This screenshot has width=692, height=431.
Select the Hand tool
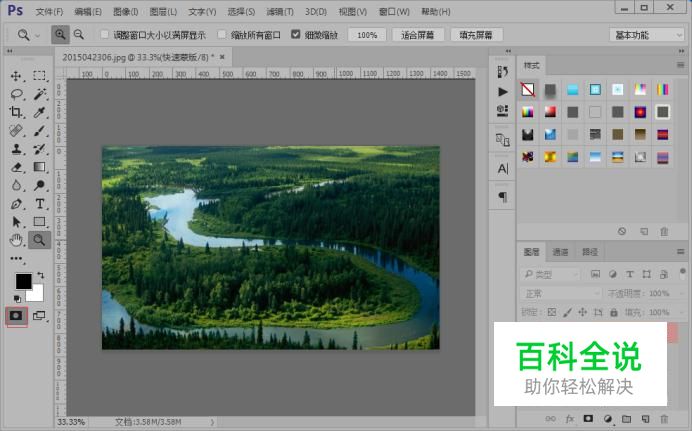16,240
